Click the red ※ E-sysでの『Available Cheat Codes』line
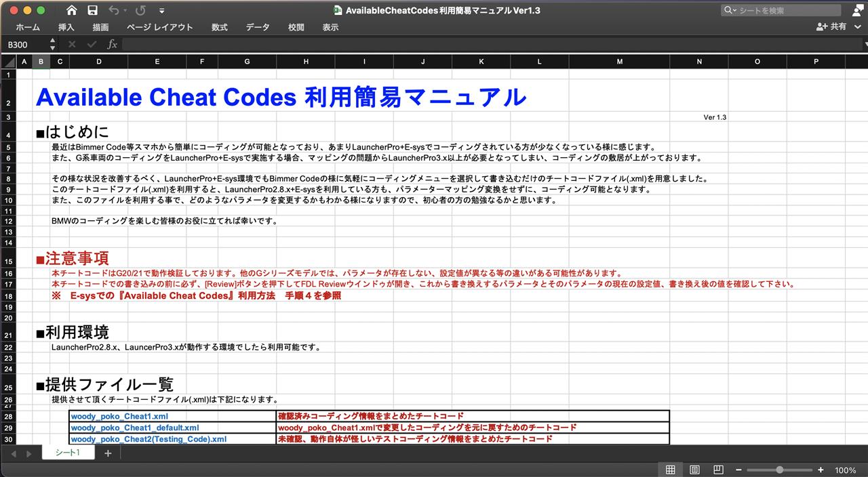 [x=196, y=296]
